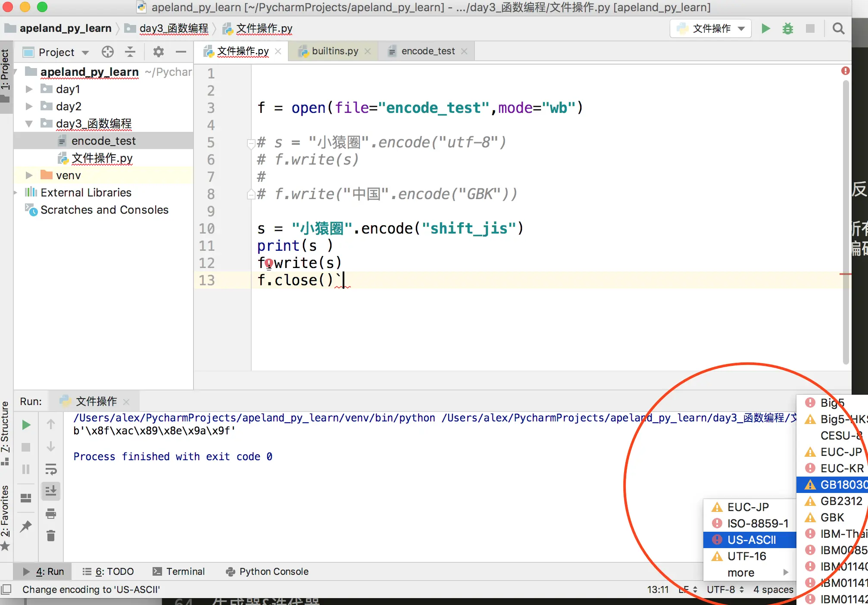Click the Debug bug icon
This screenshot has width=868, height=605.
787,28
